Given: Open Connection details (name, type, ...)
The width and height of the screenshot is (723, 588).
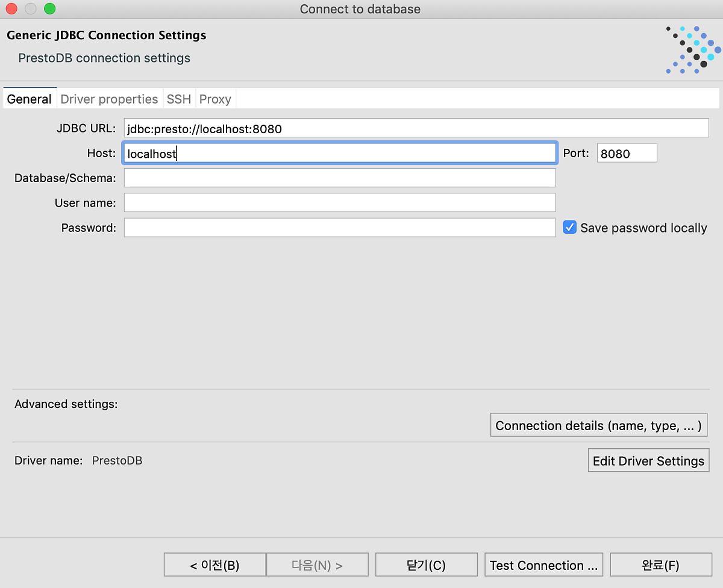Looking at the screenshot, I should click(x=598, y=425).
